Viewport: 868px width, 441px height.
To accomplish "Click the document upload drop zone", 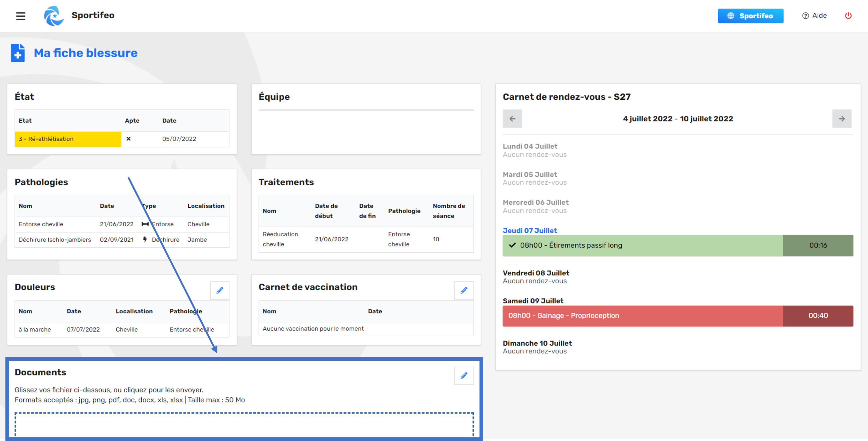I will (244, 424).
